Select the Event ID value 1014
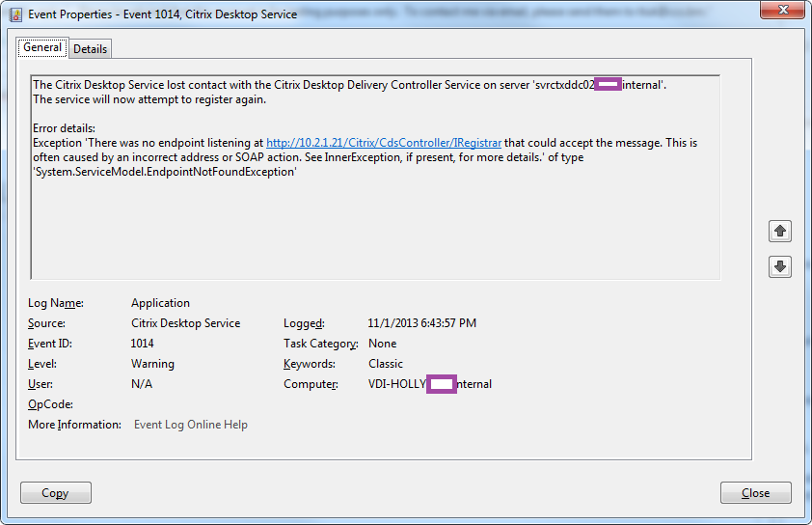812x525 pixels. click(x=143, y=344)
